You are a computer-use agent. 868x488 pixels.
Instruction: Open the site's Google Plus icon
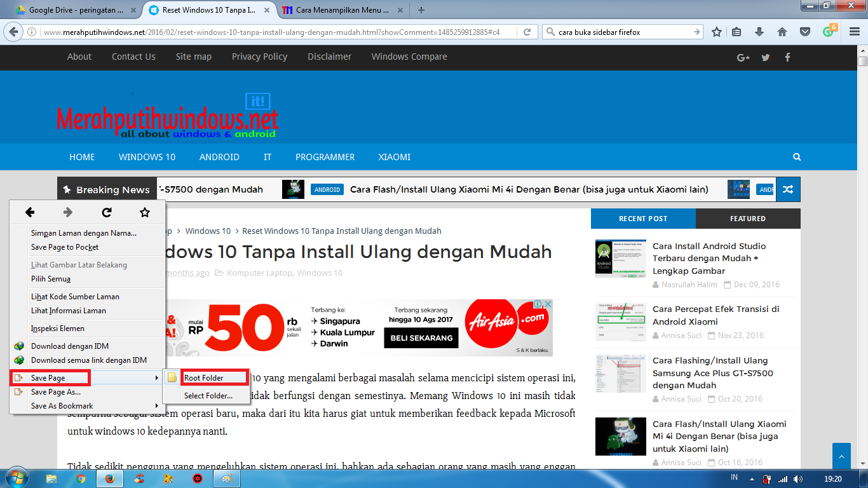tap(743, 57)
